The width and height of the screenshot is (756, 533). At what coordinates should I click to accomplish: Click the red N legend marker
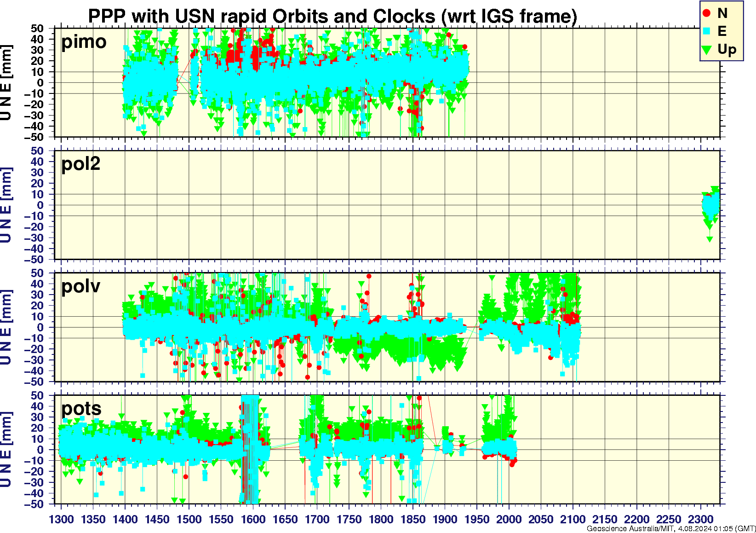[x=707, y=13]
